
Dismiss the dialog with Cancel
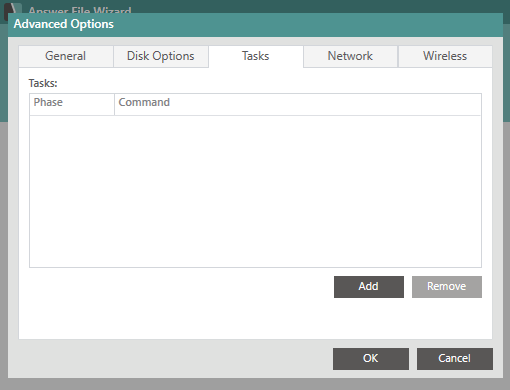click(x=455, y=359)
